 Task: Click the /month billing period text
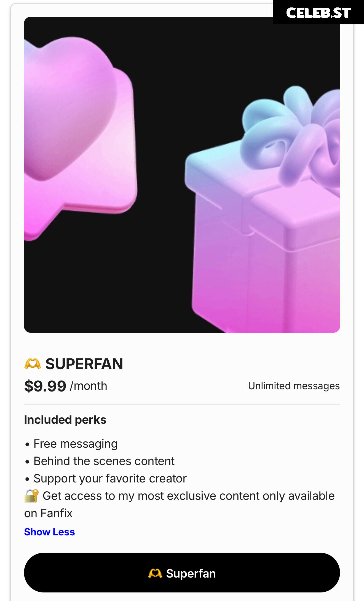click(x=89, y=386)
